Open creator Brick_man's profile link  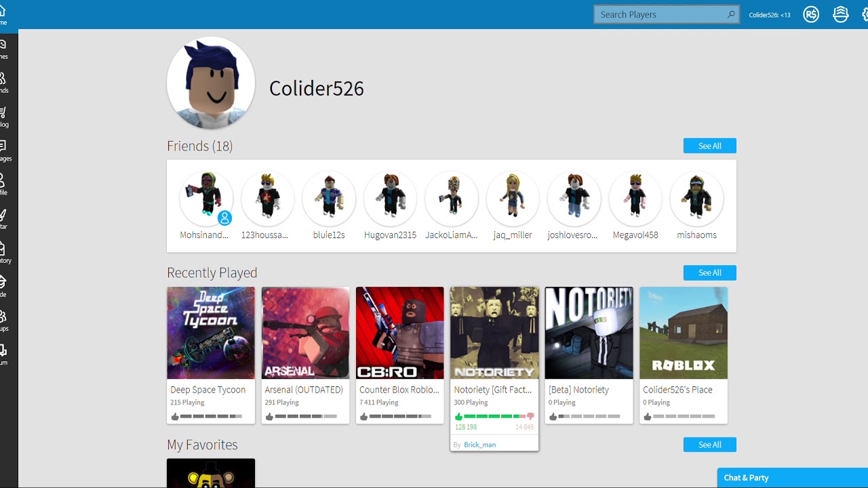(479, 445)
